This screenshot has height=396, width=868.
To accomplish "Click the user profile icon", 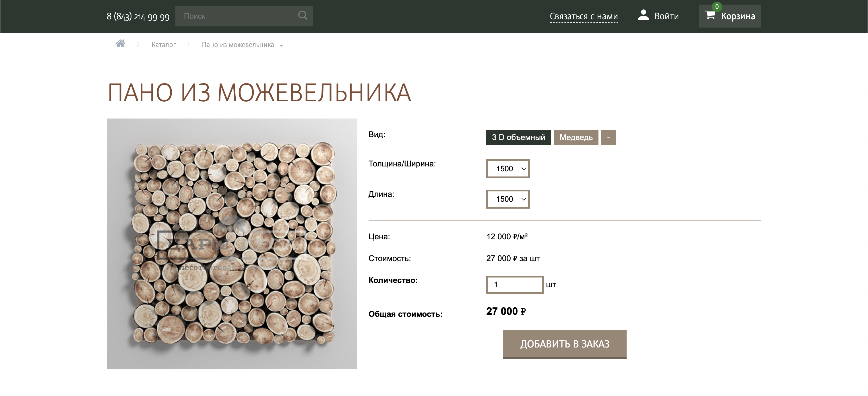I will click(x=643, y=15).
